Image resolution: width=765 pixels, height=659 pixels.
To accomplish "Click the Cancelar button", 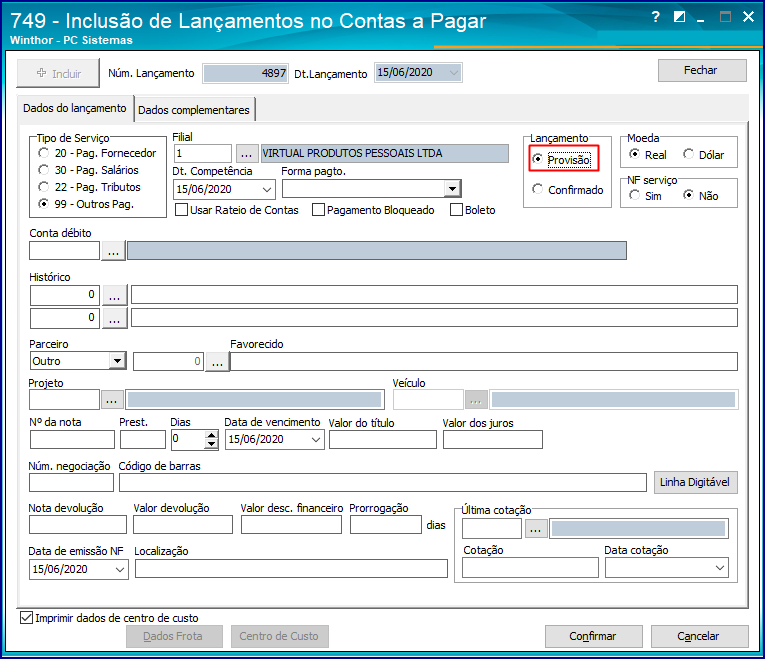I will pyautogui.click(x=698, y=636).
